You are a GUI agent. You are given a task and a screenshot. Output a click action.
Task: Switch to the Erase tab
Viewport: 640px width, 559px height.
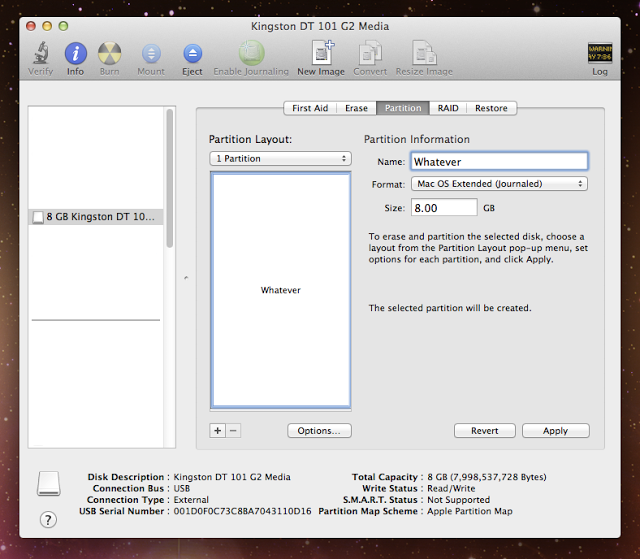click(x=357, y=108)
